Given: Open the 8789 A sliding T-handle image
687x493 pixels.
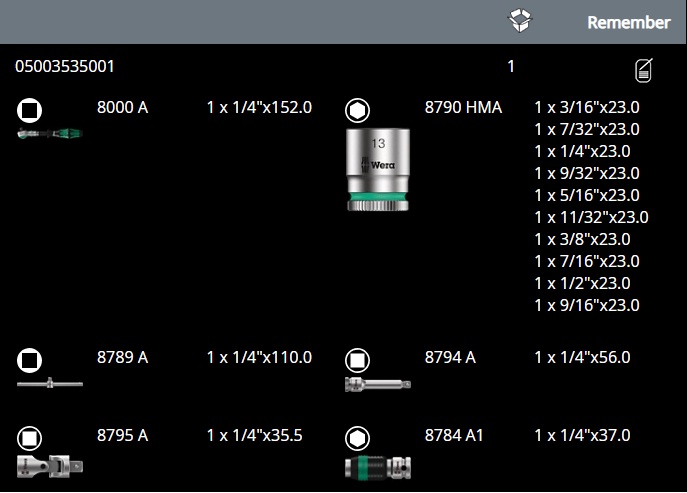Looking at the screenshot, I should pyautogui.click(x=49, y=383).
